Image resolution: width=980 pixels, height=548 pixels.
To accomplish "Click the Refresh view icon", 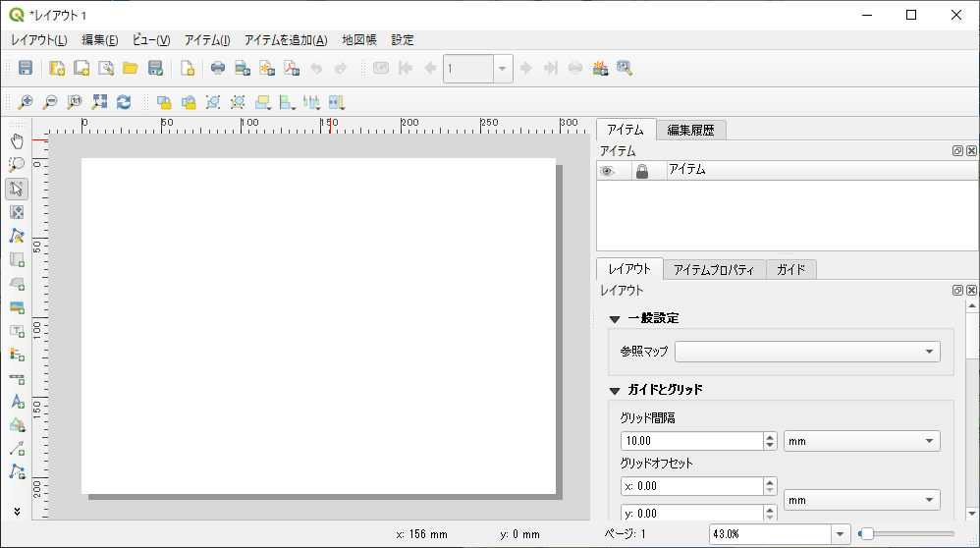I will pos(124,101).
